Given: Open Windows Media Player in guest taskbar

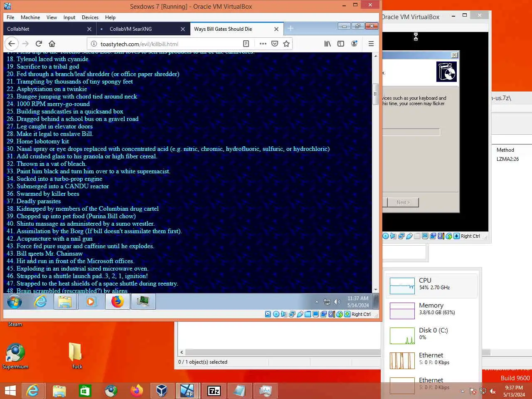Looking at the screenshot, I should click(91, 301).
